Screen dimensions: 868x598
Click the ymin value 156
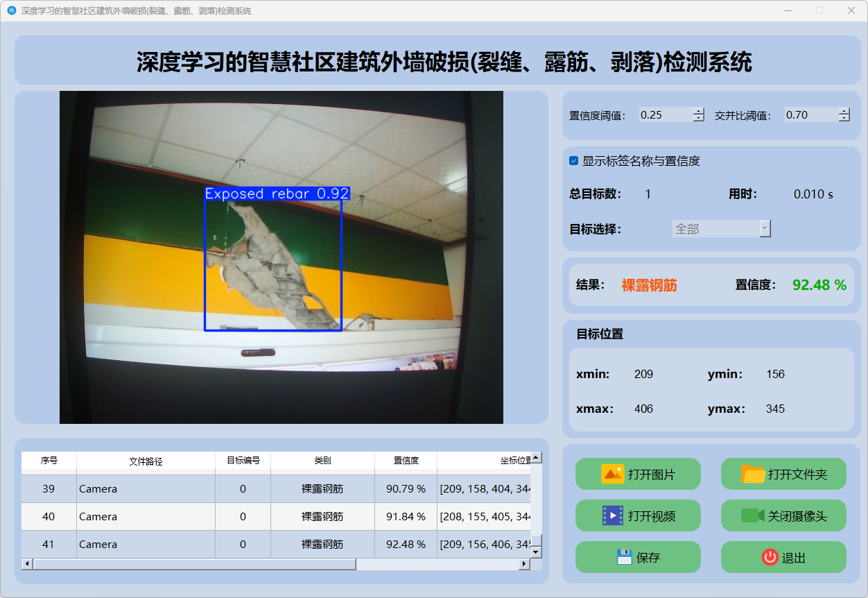click(x=776, y=375)
